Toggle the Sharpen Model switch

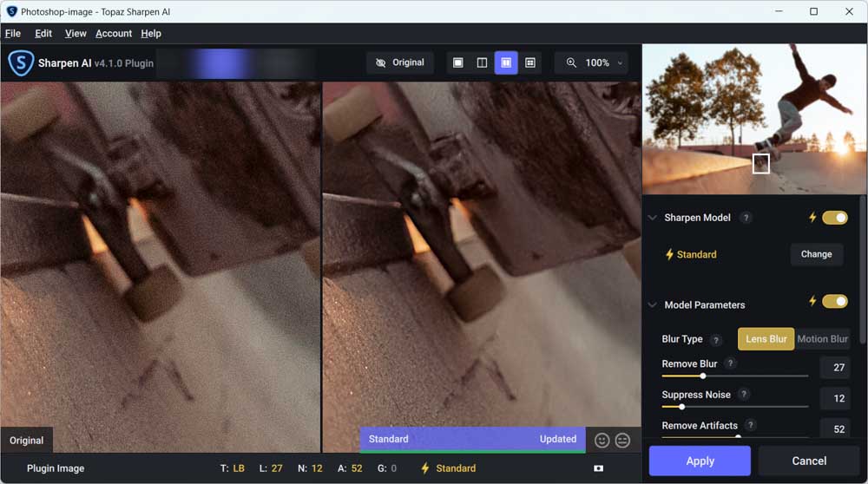pos(835,218)
